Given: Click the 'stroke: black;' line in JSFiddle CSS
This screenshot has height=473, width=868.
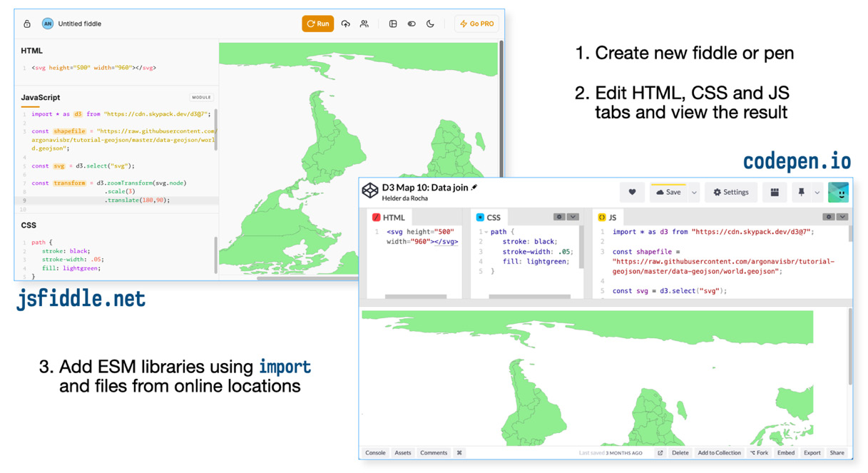Looking at the screenshot, I should (x=66, y=251).
